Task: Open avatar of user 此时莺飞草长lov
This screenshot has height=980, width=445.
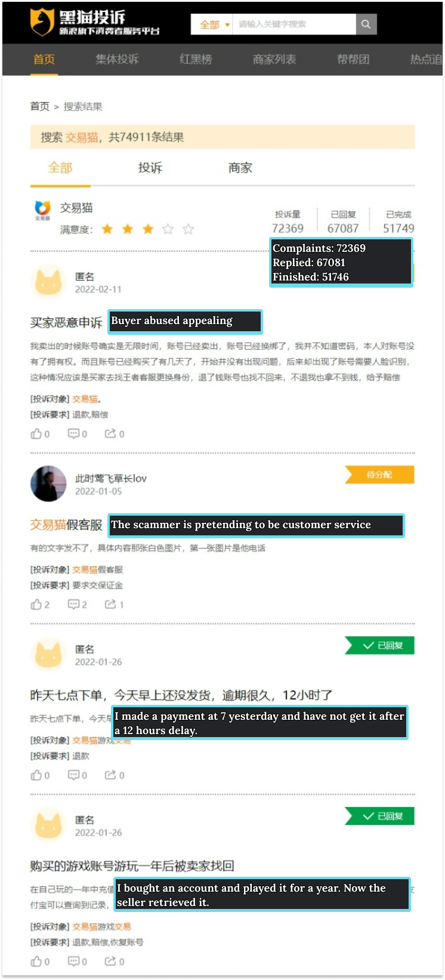Action: tap(48, 483)
